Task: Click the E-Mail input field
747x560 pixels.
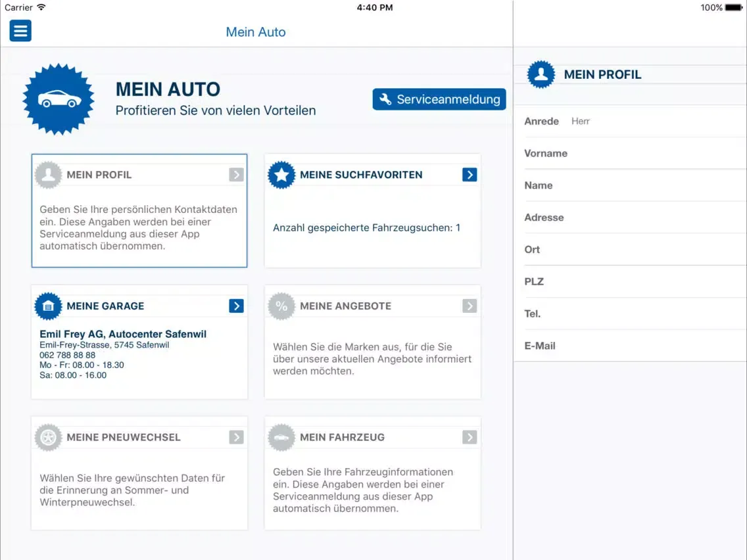Action: [630, 346]
